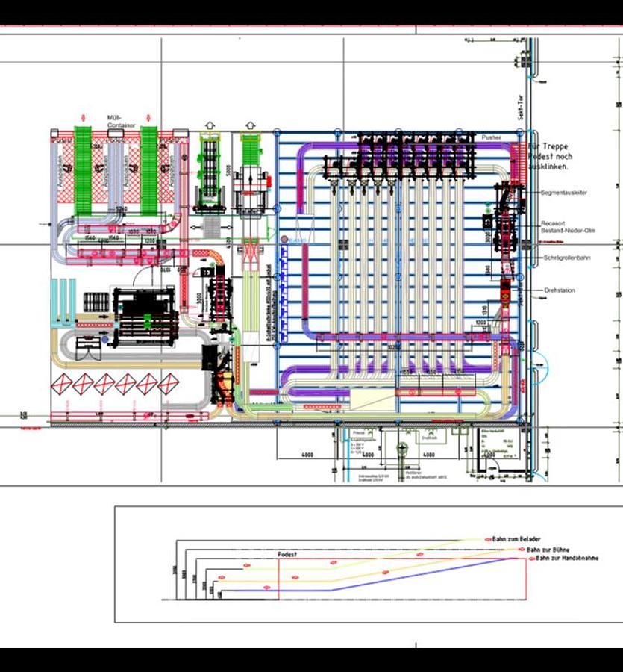
Task: Select the Recasort Bestand-Nieder-Olm label
Action: [x=568, y=227]
